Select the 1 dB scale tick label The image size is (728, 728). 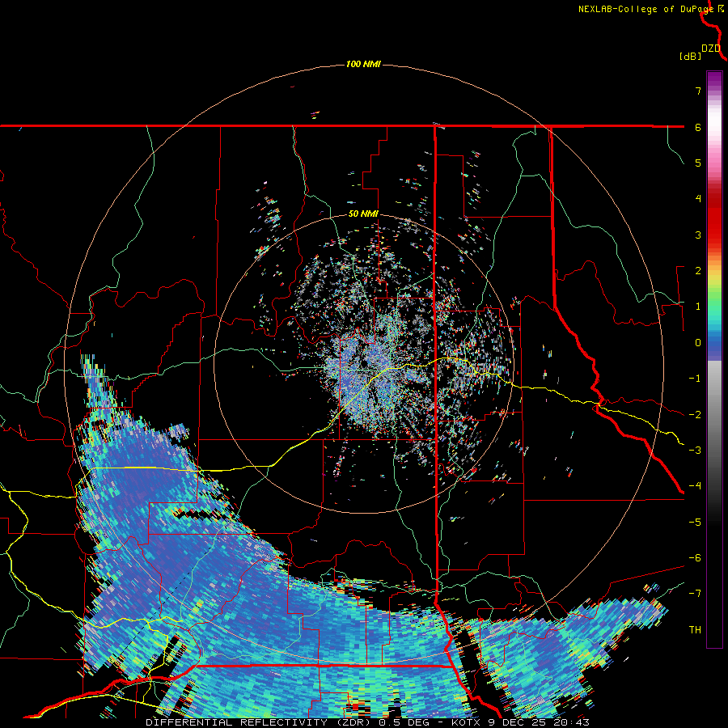click(698, 307)
